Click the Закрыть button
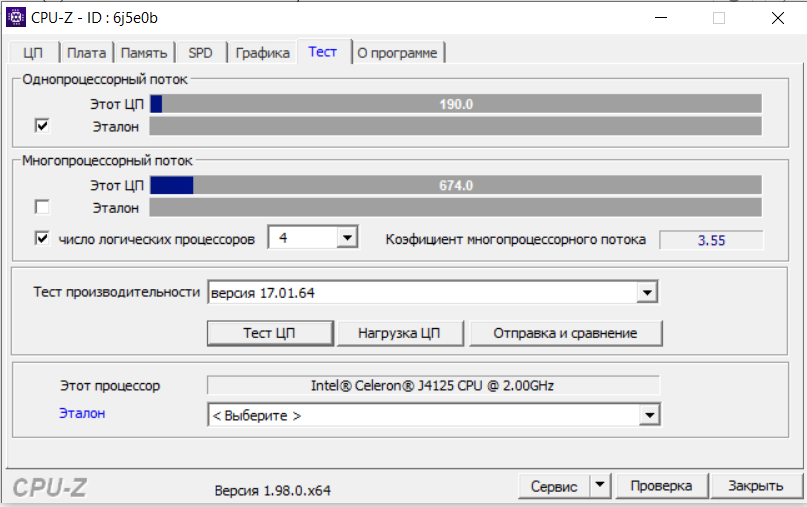Screen dimensions: 807x507 click(x=756, y=486)
